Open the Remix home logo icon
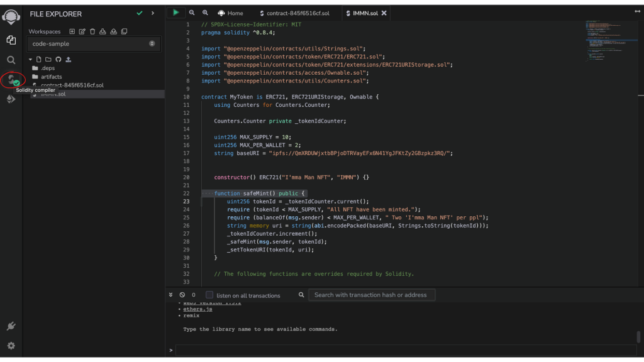This screenshot has height=362, width=644. coord(11,17)
